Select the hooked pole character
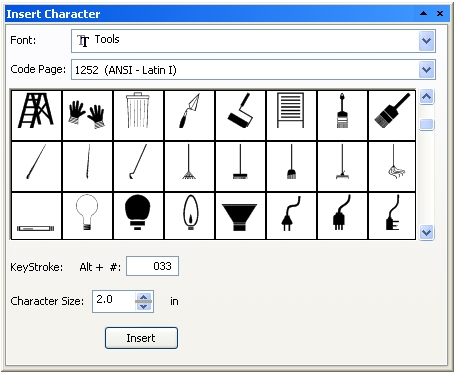The width and height of the screenshot is (456, 374). (x=138, y=166)
